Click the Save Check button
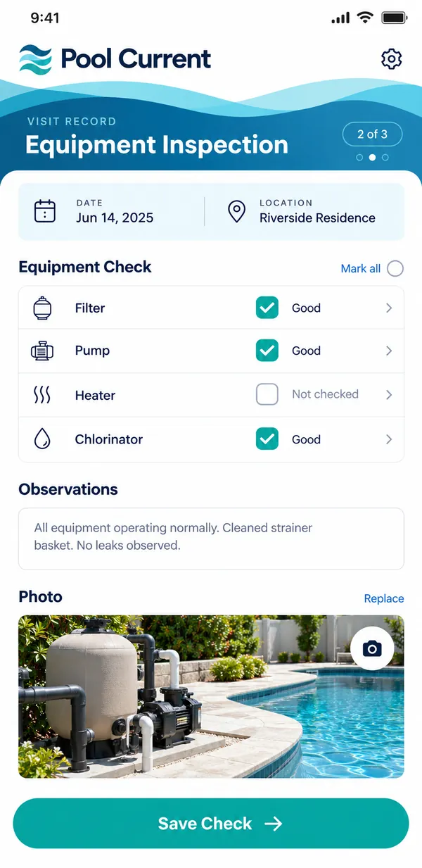This screenshot has height=868, width=422. pyautogui.click(x=211, y=824)
